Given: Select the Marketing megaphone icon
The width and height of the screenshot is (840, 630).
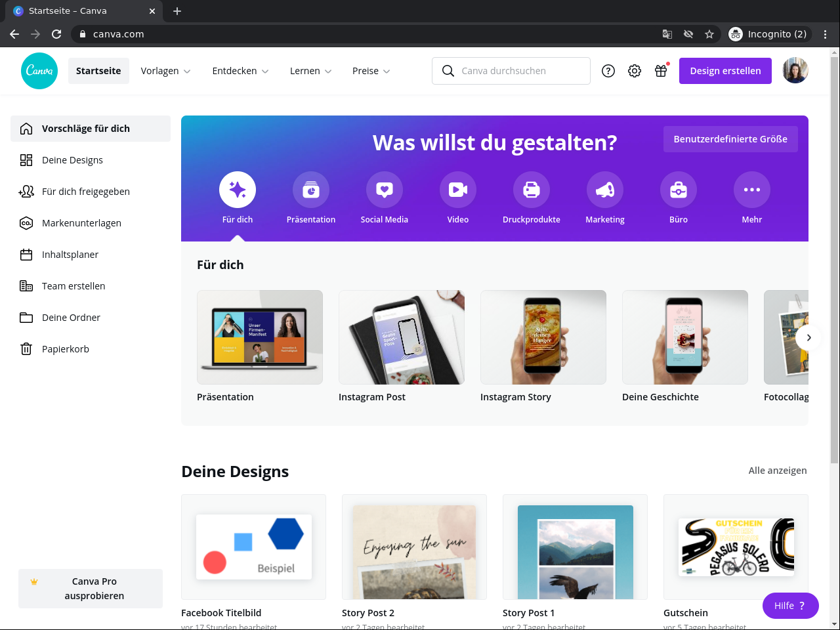Looking at the screenshot, I should (605, 190).
